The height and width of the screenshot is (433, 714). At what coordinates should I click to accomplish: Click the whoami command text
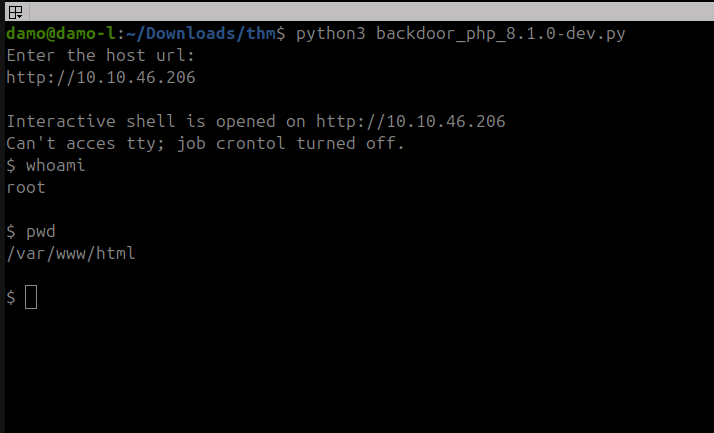(x=56, y=166)
